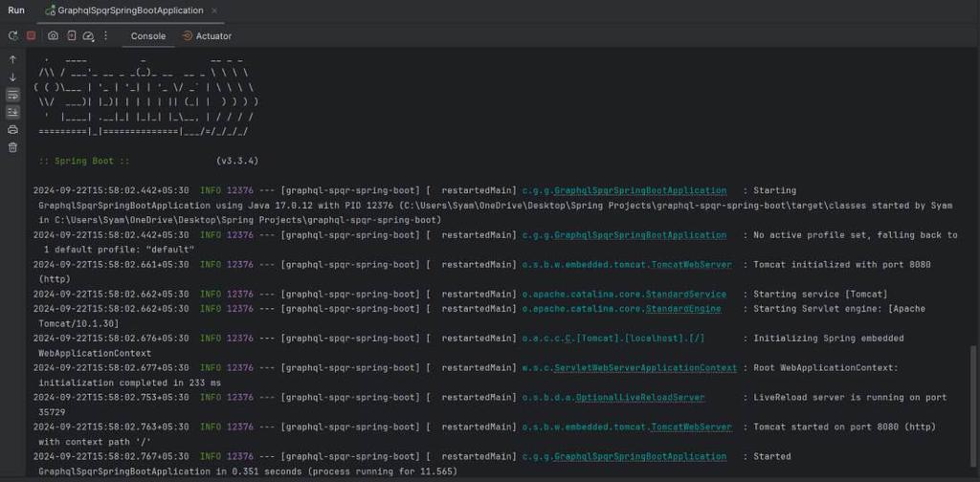980x482 pixels.
Task: Click the document icon next to the camera
Action: tap(71, 36)
